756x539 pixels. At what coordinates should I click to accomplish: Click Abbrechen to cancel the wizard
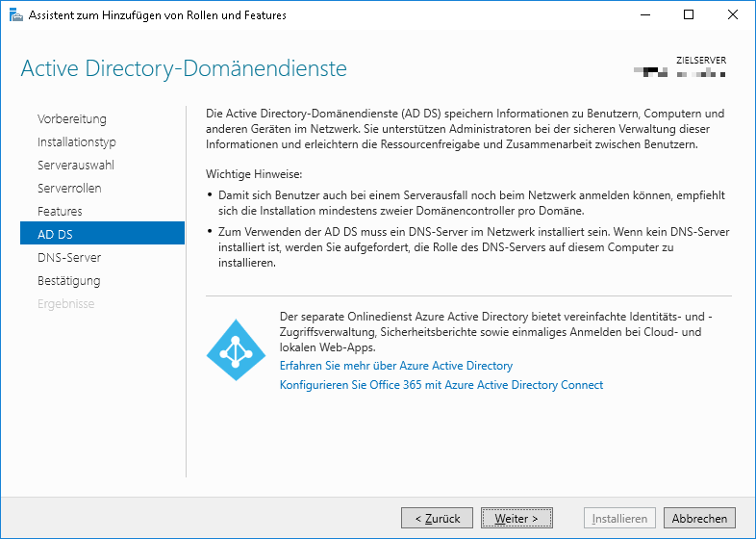click(x=699, y=518)
